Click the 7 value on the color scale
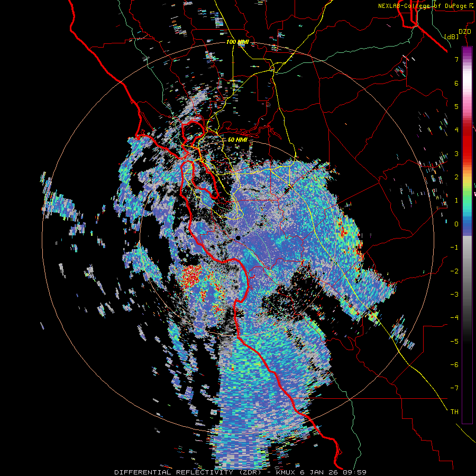Viewport: 476px width, 476px height. (456, 59)
